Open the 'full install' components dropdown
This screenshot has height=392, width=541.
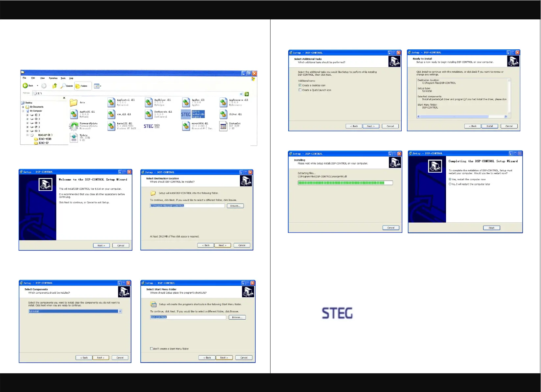pos(120,311)
